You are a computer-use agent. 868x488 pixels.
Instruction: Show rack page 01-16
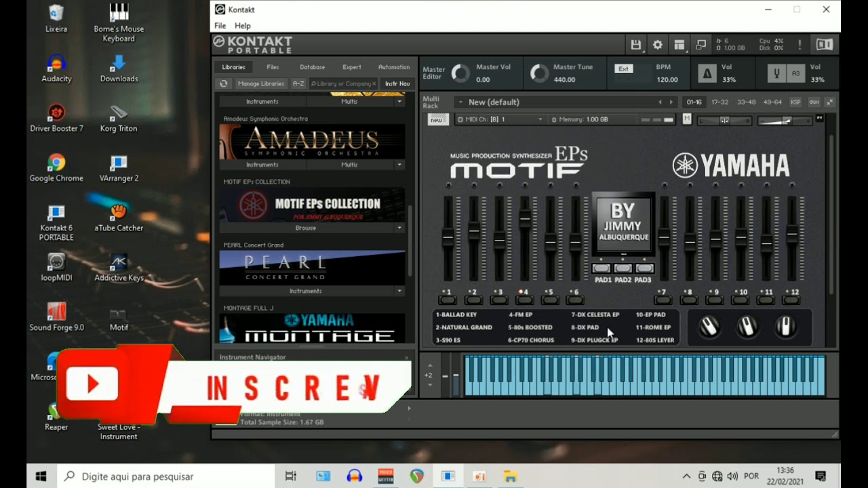pos(694,102)
